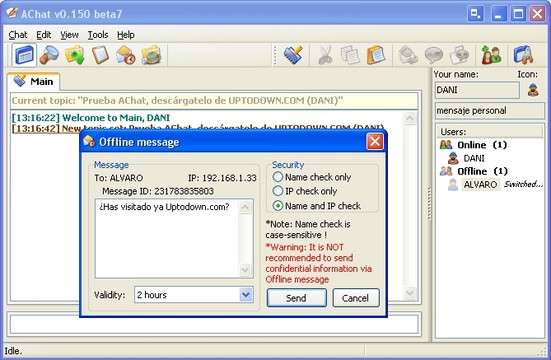Close the Offline message dialog

[375, 142]
